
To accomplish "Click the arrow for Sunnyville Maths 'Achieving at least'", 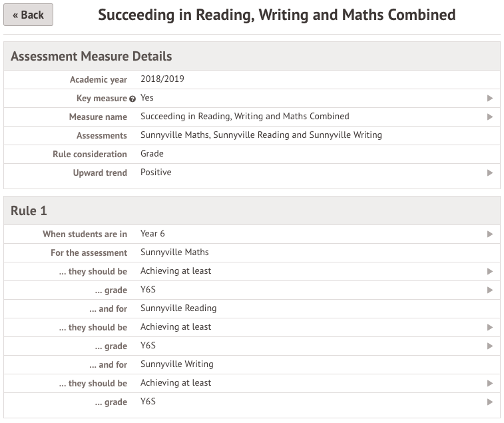I will [489, 271].
